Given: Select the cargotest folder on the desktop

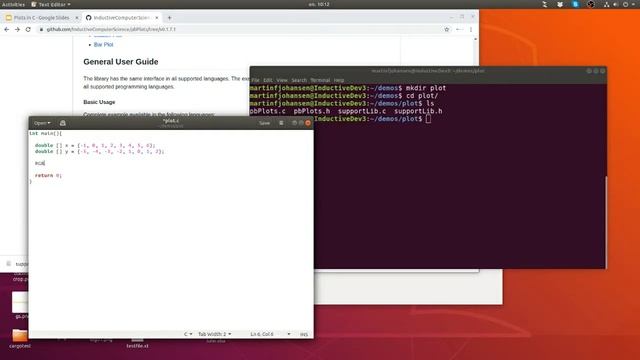Looking at the screenshot, I should (x=20, y=339).
